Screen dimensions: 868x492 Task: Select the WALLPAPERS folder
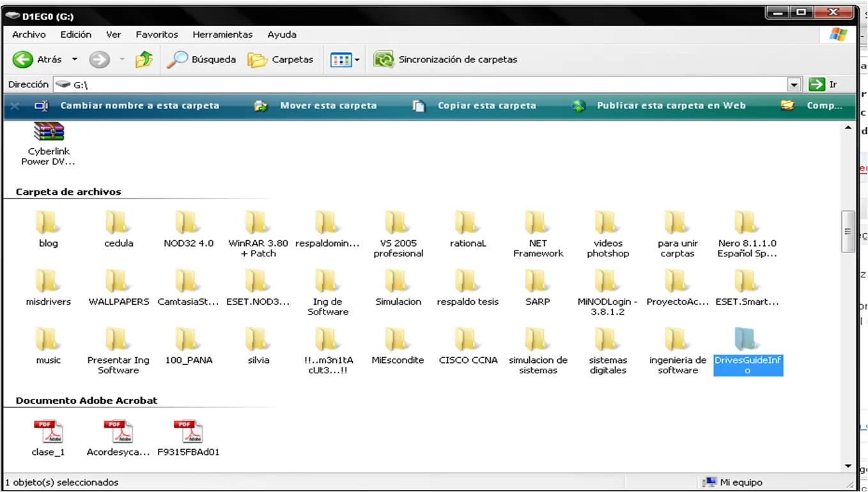pyautogui.click(x=119, y=288)
